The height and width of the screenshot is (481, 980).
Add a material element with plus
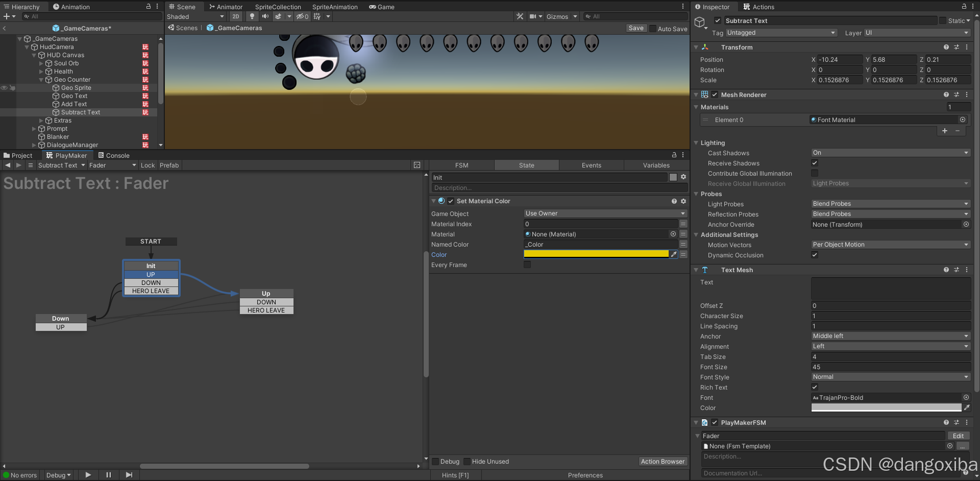click(x=945, y=131)
